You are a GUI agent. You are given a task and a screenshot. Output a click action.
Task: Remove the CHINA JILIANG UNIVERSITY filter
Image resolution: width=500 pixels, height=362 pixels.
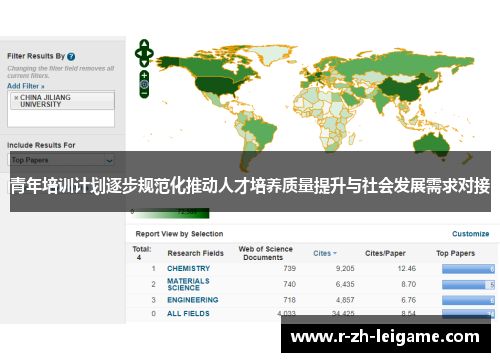(x=16, y=98)
